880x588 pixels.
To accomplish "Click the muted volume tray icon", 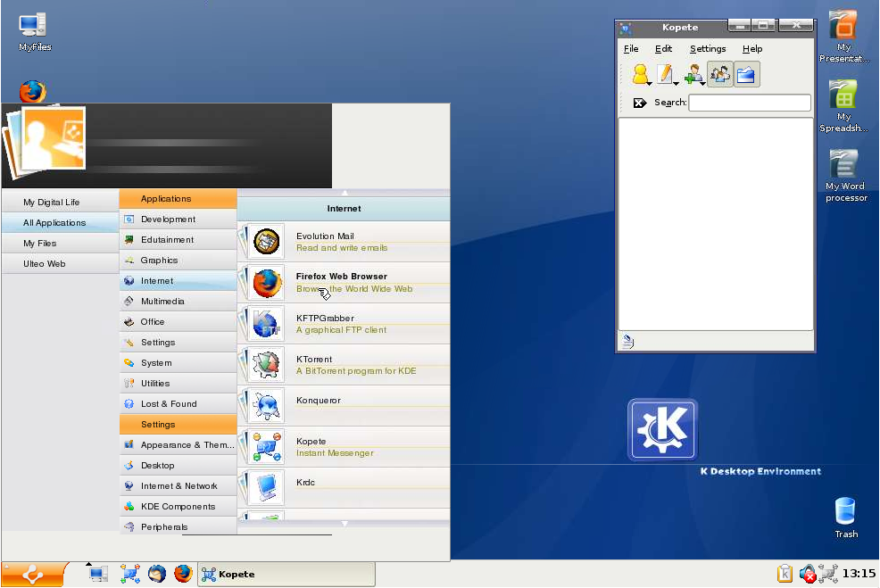I will (x=807, y=574).
